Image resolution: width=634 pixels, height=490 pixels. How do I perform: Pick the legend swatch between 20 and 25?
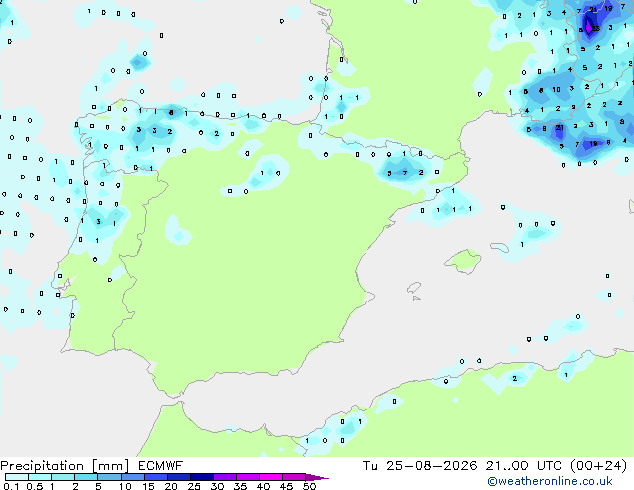point(178,477)
